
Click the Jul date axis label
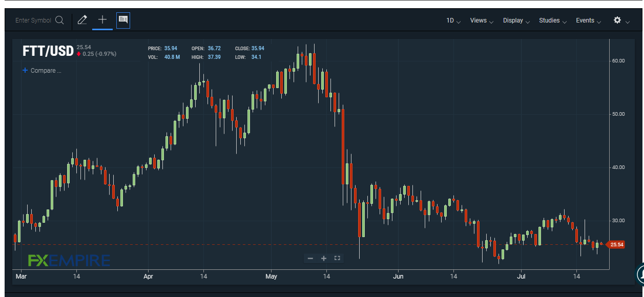pyautogui.click(x=521, y=277)
